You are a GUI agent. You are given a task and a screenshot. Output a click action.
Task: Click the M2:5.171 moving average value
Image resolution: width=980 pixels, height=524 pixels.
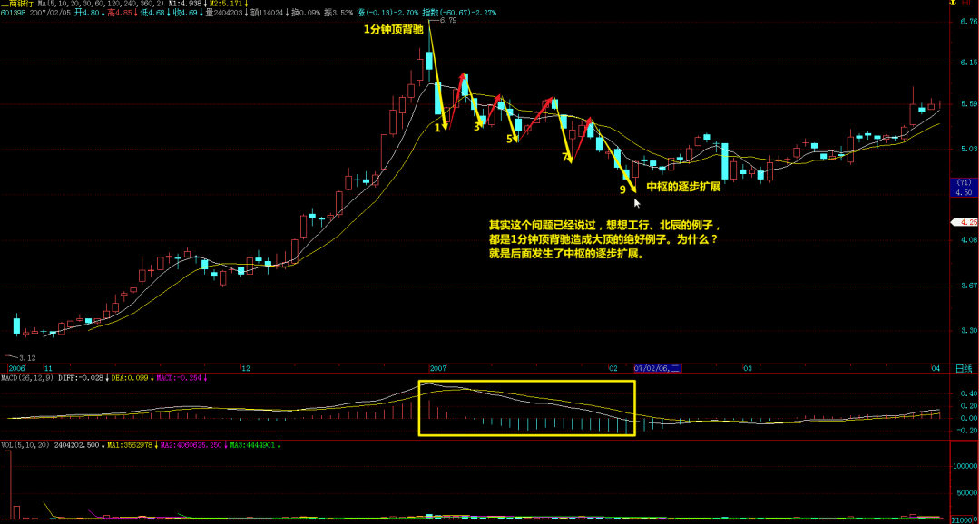[226, 4]
